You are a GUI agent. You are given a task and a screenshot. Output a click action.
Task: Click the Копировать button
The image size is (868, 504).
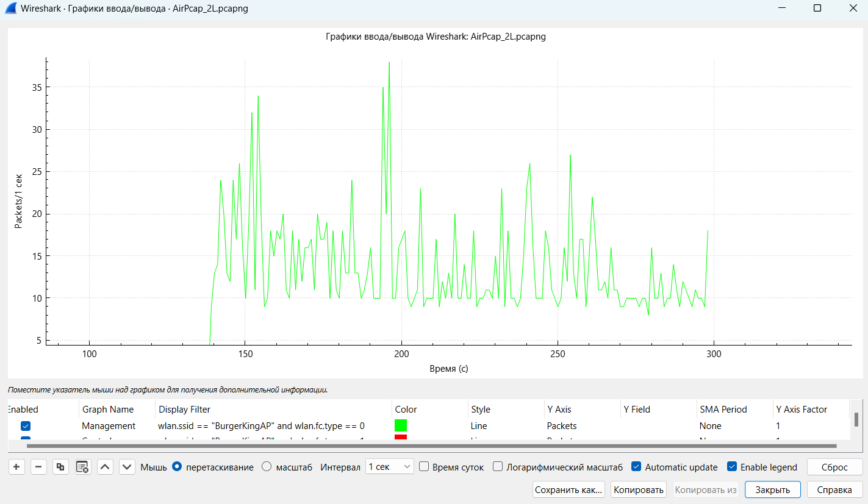639,489
